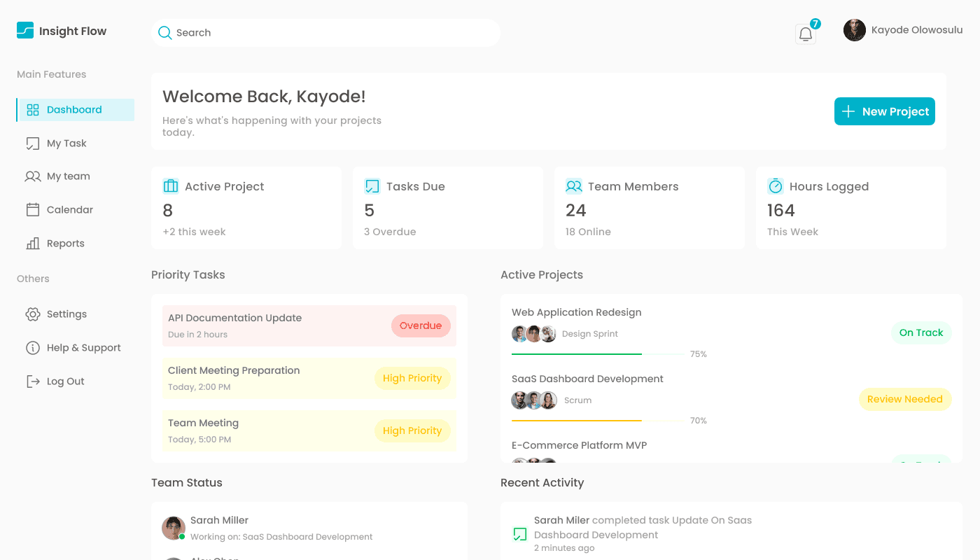The image size is (980, 560).
Task: Open Settings via the gear icon
Action: (x=33, y=314)
